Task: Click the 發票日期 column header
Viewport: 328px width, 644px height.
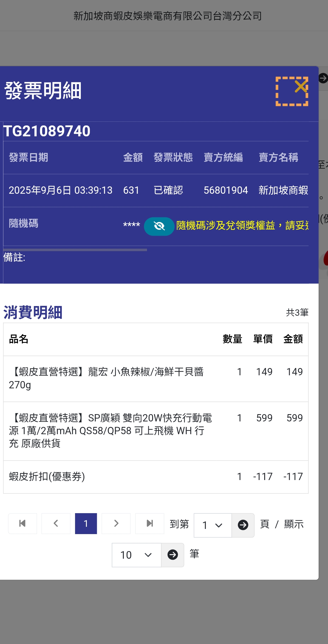Action: [x=29, y=158]
